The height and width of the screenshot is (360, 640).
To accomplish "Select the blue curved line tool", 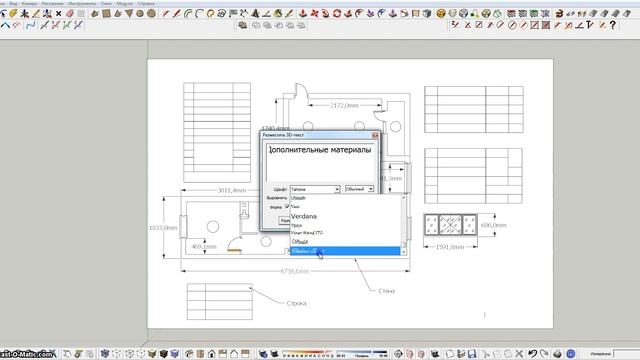I will pyautogui.click(x=31, y=25).
